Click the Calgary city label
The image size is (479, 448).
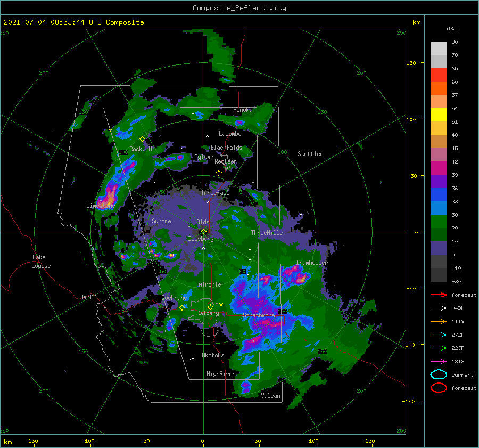pyautogui.click(x=208, y=313)
